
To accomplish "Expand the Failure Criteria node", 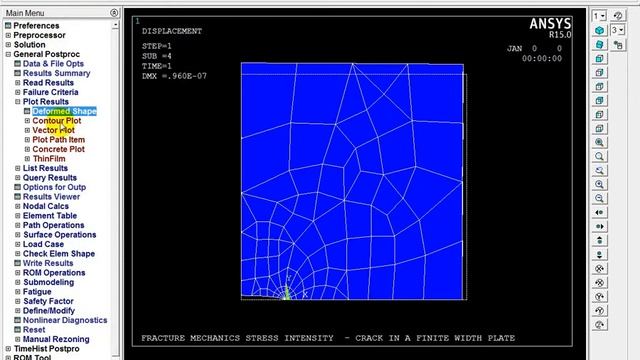I will [x=18, y=92].
